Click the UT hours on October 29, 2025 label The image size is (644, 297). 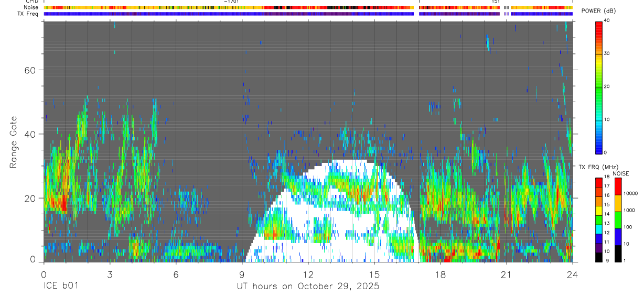(x=308, y=287)
